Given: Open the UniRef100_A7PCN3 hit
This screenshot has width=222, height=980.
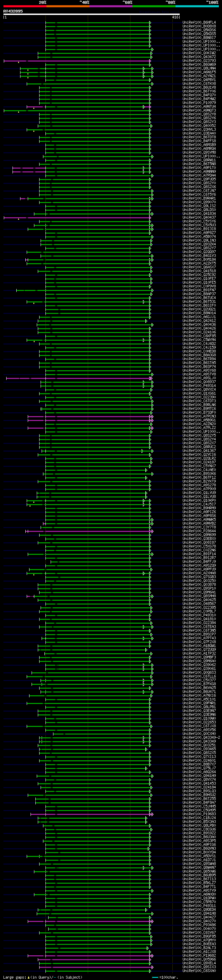Looking at the screenshot, I should [199, 416].
